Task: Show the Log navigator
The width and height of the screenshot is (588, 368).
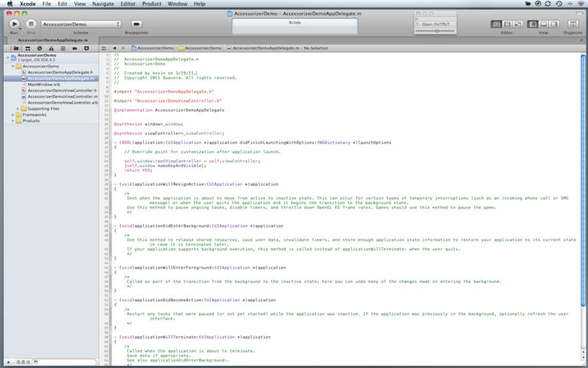Action: click(86, 49)
